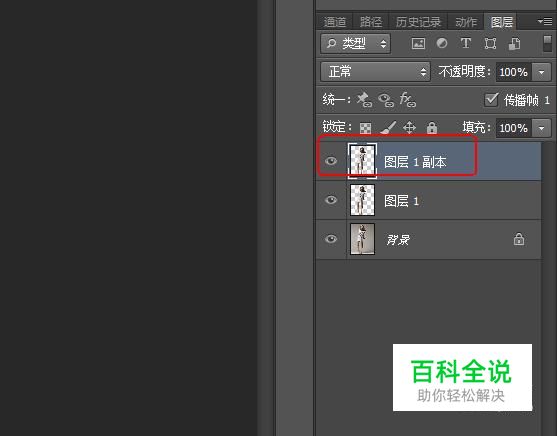Filter for shape layers icon

click(x=490, y=43)
